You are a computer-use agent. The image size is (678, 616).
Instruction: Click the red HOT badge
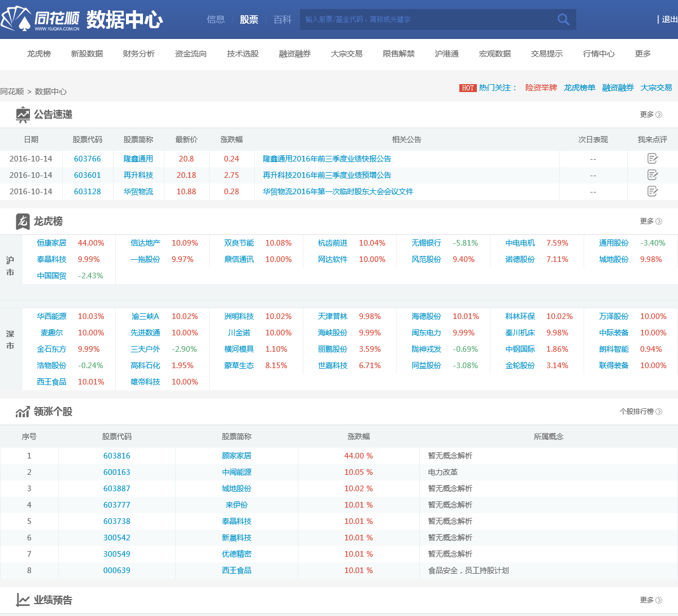click(468, 88)
